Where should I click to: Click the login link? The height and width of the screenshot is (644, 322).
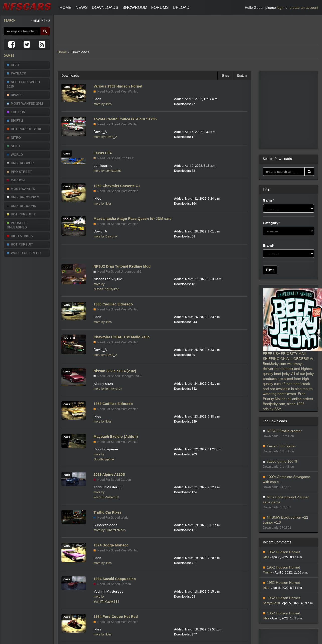point(280,8)
